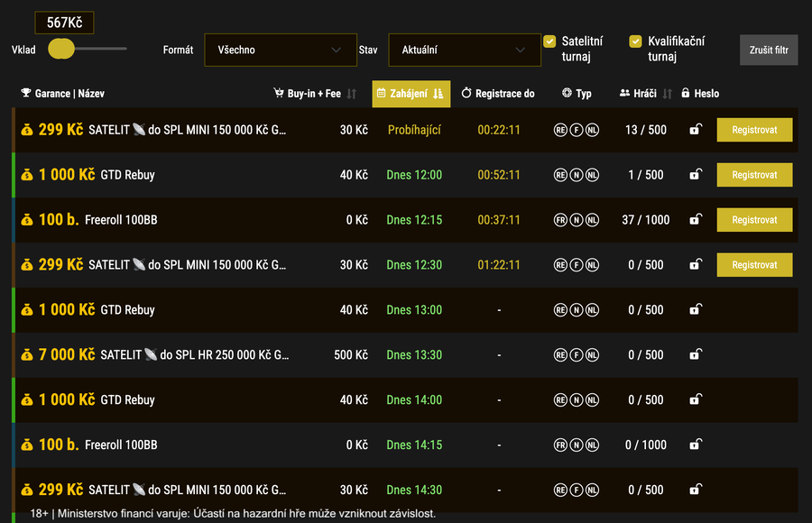This screenshot has width=812, height=523.
Task: Click the padlock icon for 12:00 GTD Rebuy
Action: click(x=694, y=175)
